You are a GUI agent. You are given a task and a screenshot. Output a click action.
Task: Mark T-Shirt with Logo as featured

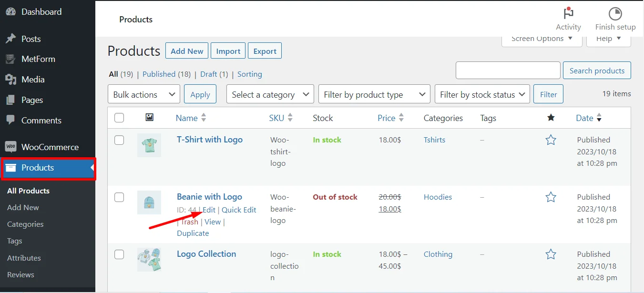551,140
